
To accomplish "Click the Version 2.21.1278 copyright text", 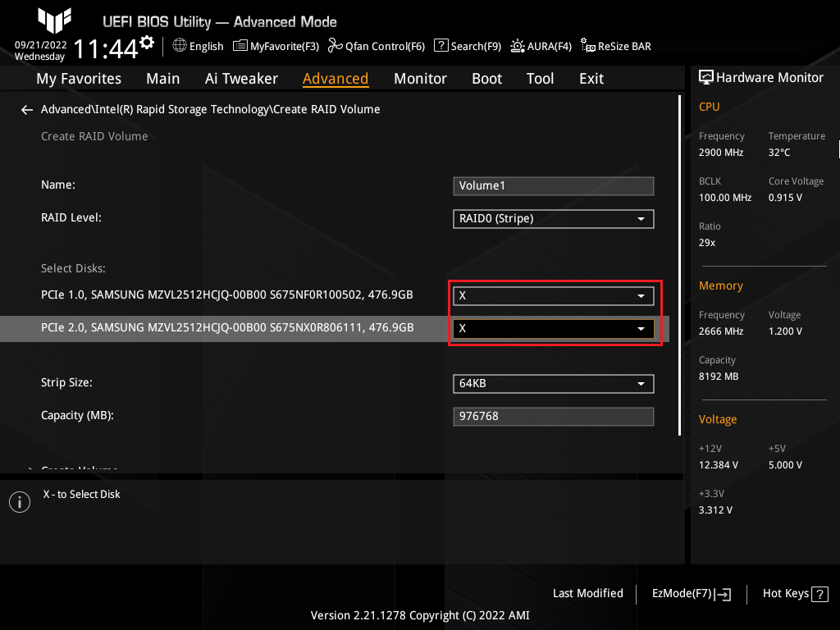I will pyautogui.click(x=420, y=615).
